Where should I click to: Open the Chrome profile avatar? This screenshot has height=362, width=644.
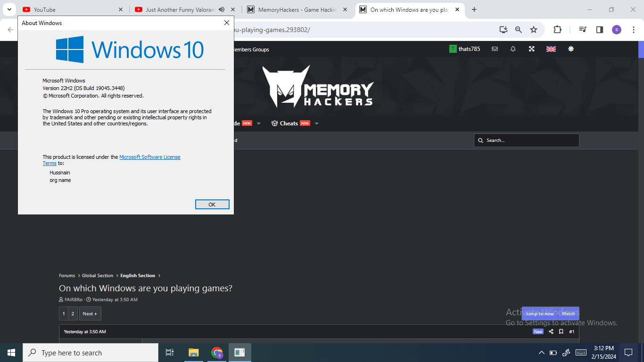[x=617, y=30]
